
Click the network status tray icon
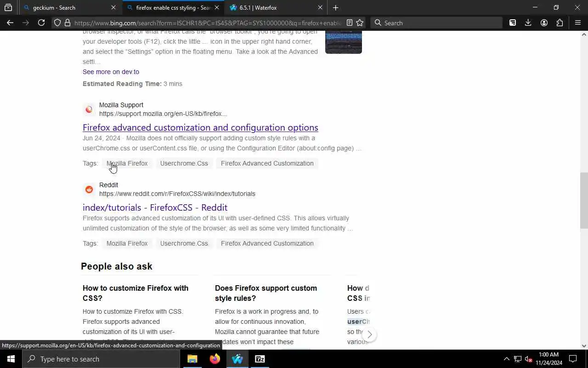pos(518,359)
